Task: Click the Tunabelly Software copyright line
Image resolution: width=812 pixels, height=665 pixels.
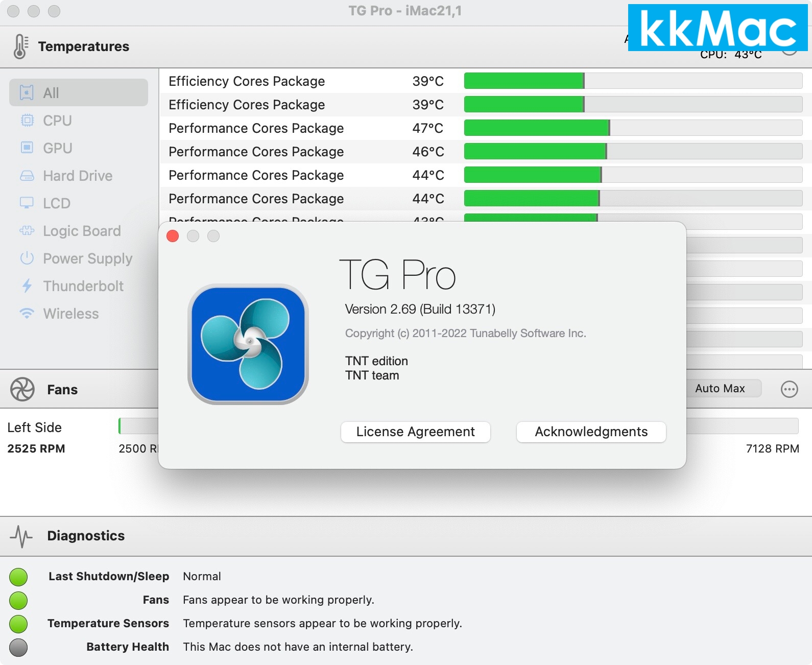Action: [465, 334]
